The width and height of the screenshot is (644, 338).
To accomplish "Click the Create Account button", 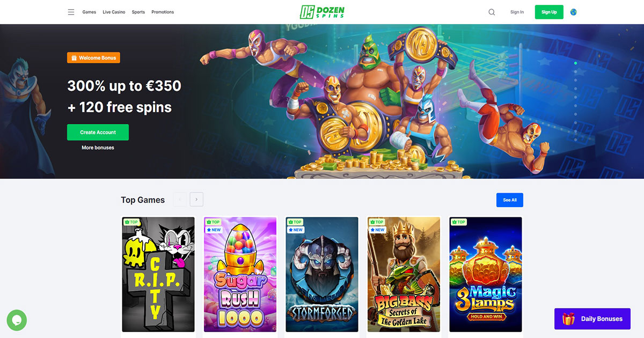I will 98,132.
